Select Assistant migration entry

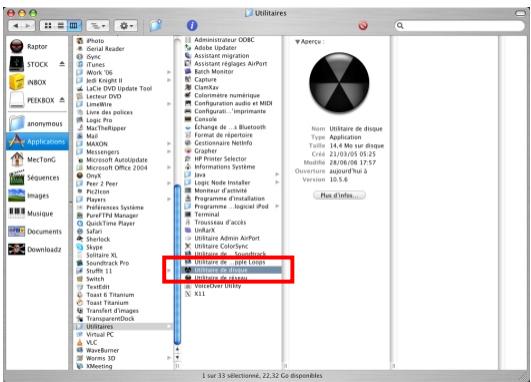[x=221, y=56]
